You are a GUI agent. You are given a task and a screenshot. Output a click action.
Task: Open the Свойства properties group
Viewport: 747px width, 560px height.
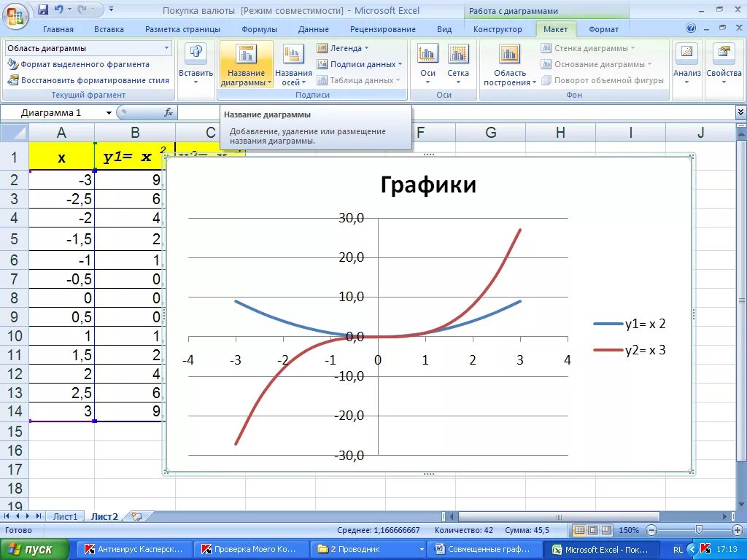[724, 65]
